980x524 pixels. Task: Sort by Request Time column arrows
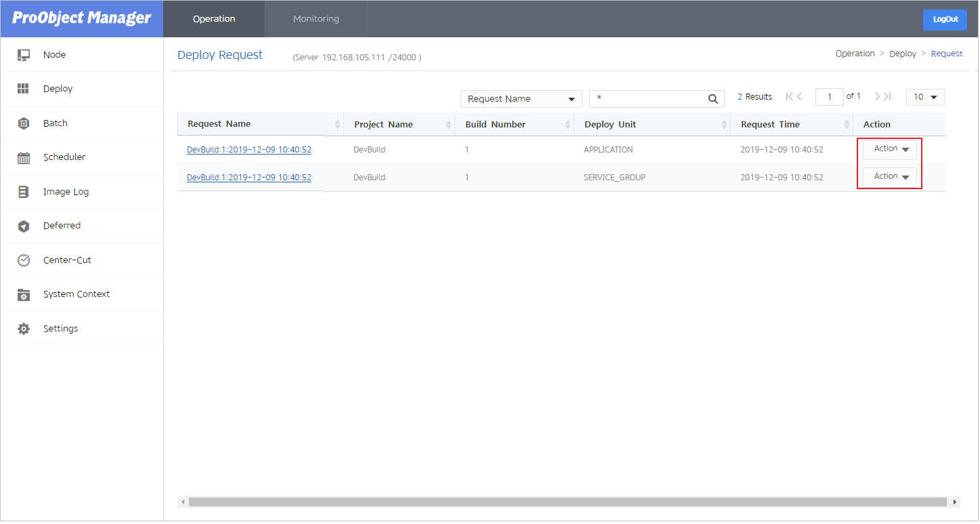click(847, 125)
